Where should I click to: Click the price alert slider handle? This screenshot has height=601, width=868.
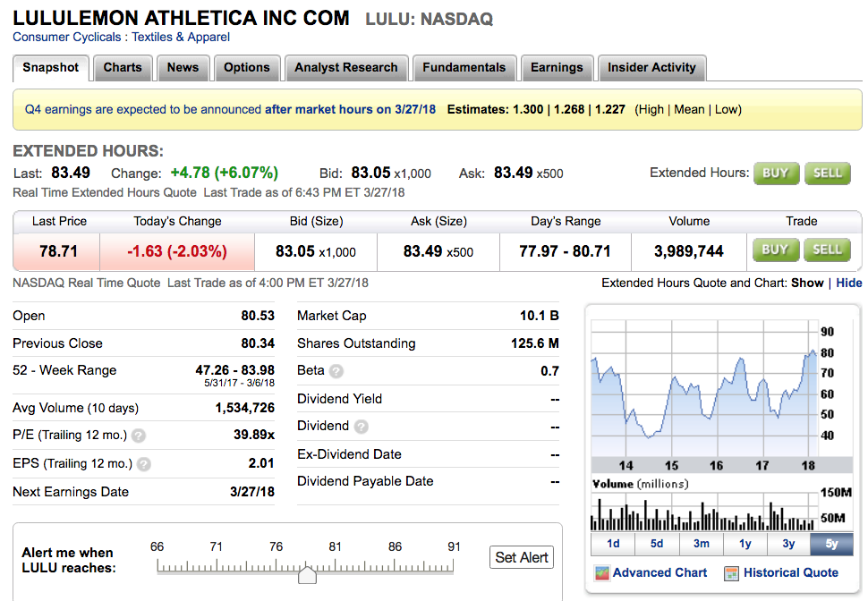(307, 574)
